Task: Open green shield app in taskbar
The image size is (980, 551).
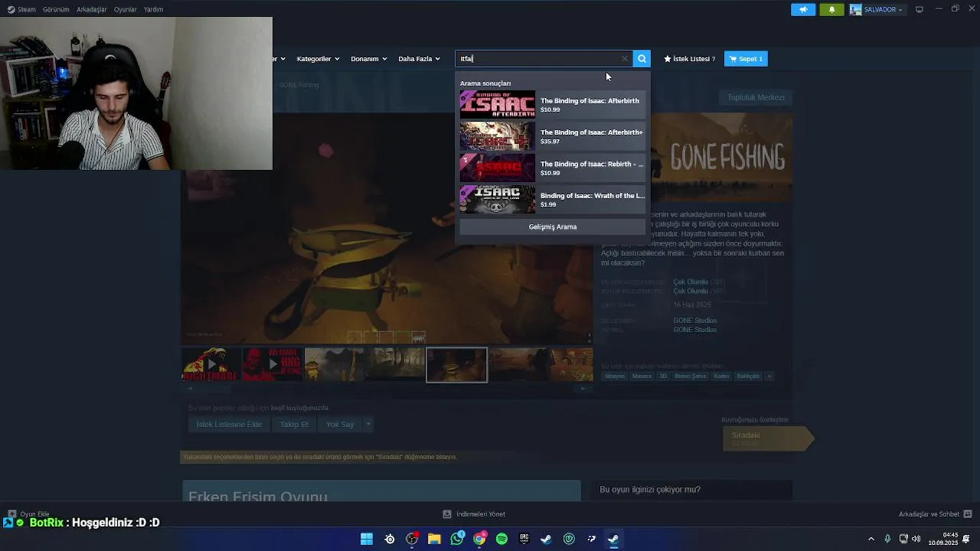Action: pyautogui.click(x=569, y=539)
